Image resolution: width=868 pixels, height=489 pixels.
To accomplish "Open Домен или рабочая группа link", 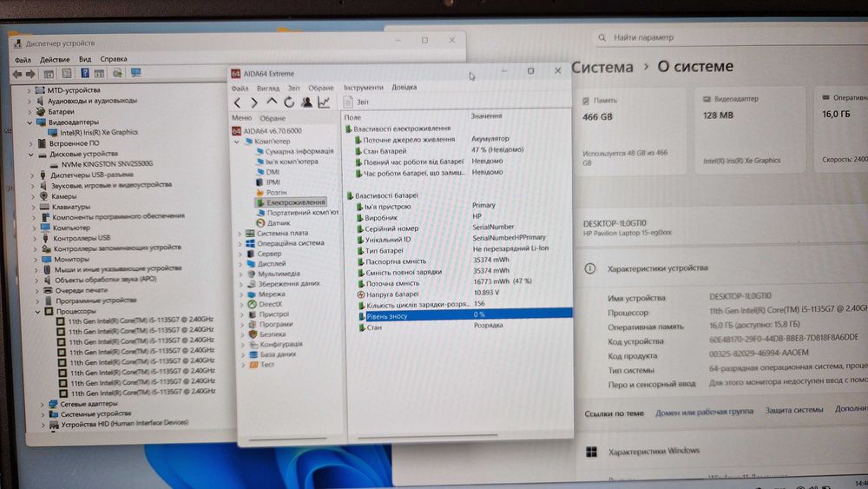I will tap(704, 412).
